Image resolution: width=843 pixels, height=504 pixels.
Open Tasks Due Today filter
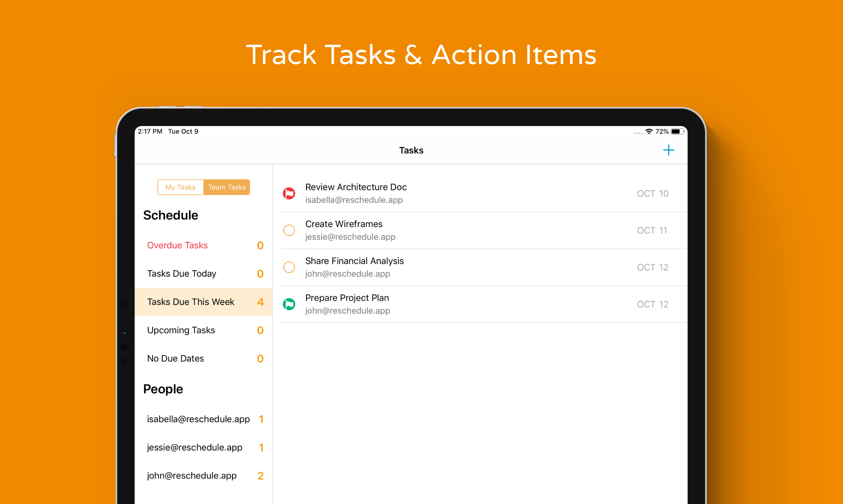[x=181, y=273]
